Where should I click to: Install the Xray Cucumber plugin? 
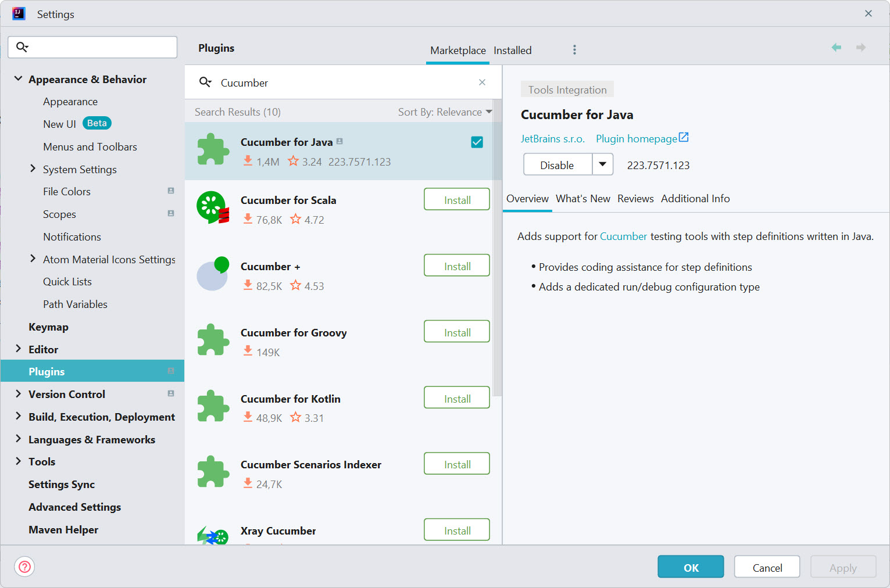tap(457, 530)
